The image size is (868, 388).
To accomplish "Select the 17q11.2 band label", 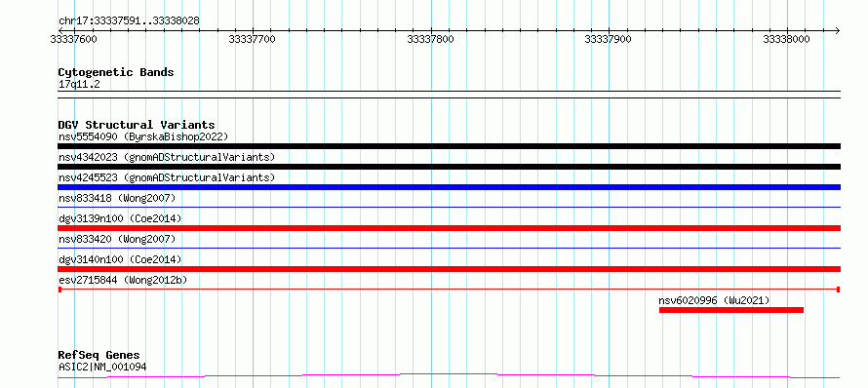I will pyautogui.click(x=79, y=85).
